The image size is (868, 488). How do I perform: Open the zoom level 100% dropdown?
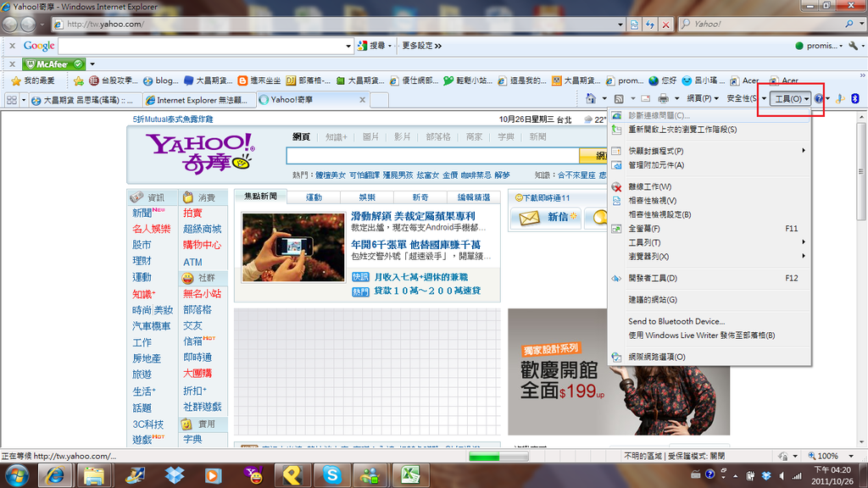coord(851,456)
